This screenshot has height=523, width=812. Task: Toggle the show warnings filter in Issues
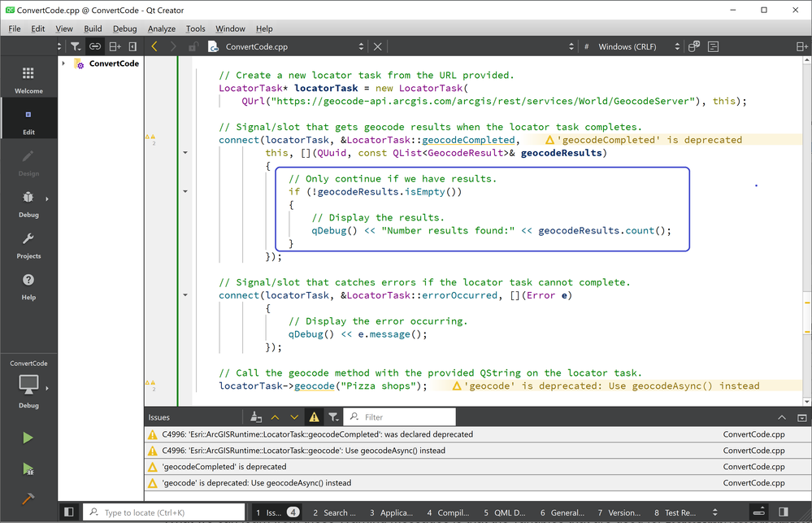click(x=314, y=417)
